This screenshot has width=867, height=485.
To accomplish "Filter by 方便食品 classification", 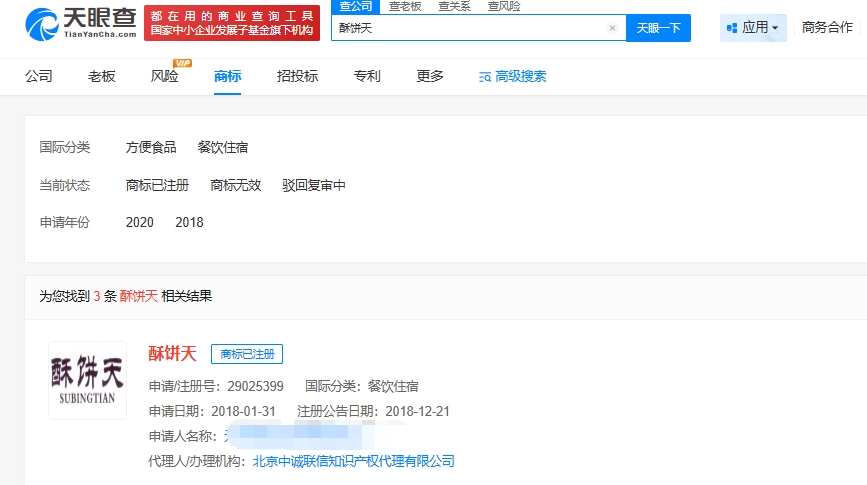I will [151, 147].
